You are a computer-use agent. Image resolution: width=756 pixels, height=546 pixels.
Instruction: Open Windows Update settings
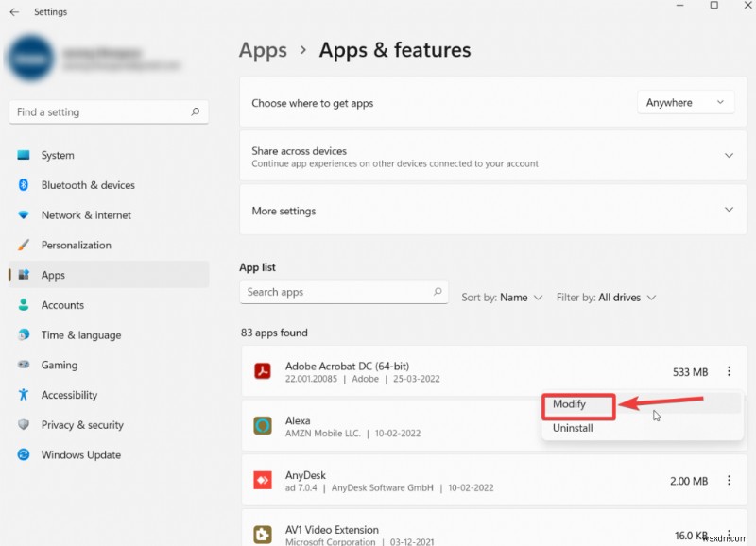[x=109, y=454]
